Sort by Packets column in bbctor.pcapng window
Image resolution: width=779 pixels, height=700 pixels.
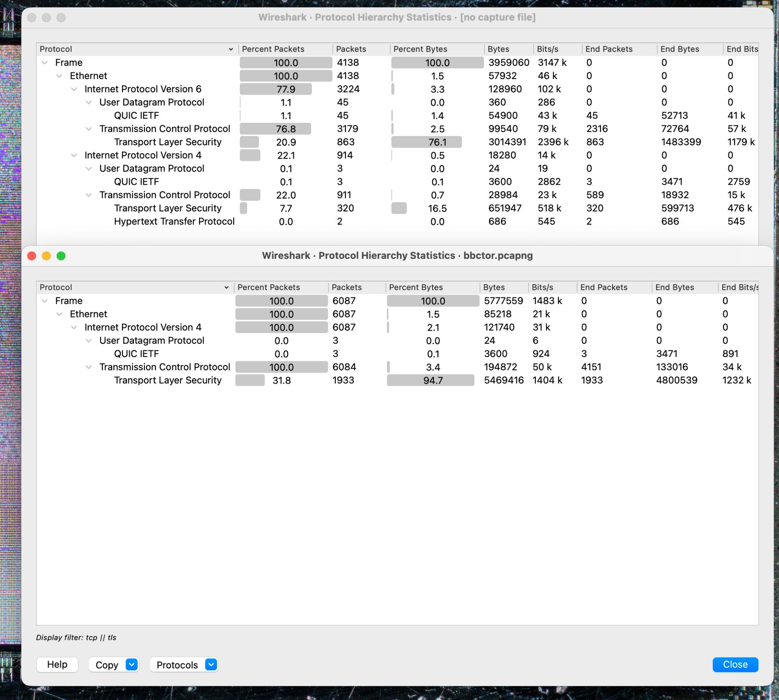pos(357,287)
